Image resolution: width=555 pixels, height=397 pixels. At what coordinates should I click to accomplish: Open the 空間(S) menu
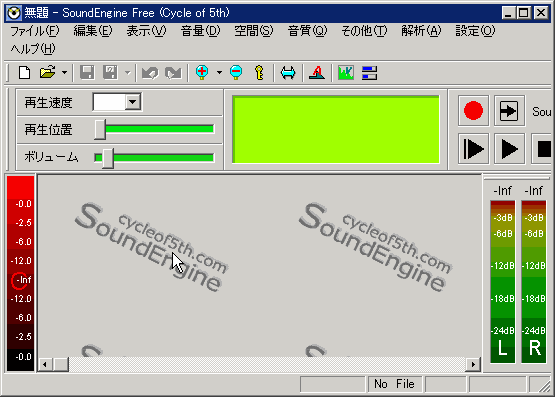(253, 31)
